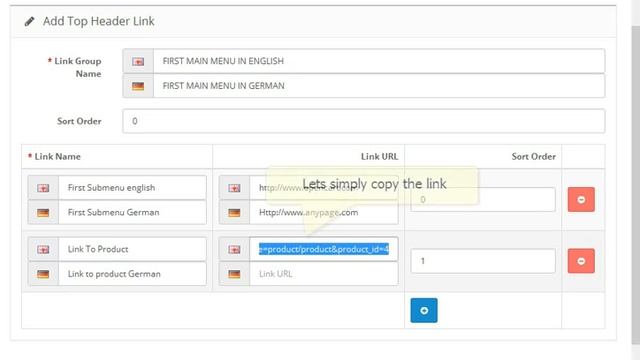This screenshot has height=360, width=640.
Task: Click the pencil icon beside Add Top Header Link
Action: [x=29, y=21]
